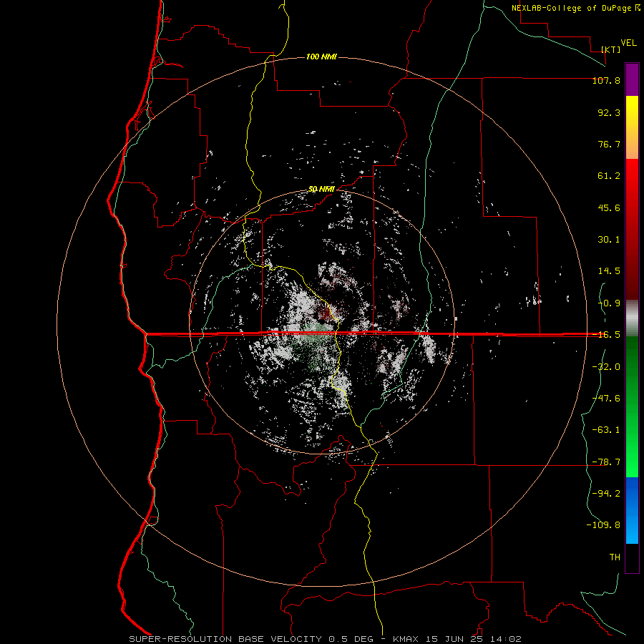Click the 50 NMI range ring label

(x=321, y=189)
